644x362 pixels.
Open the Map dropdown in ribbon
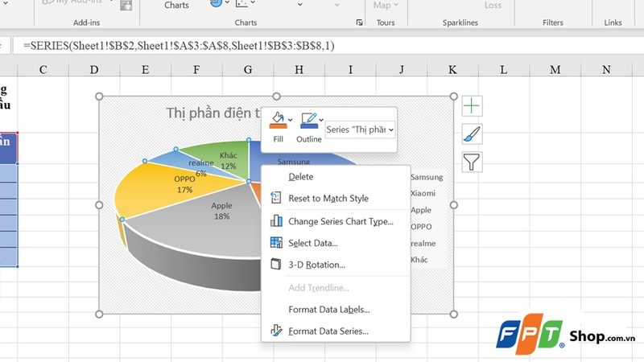(x=386, y=6)
